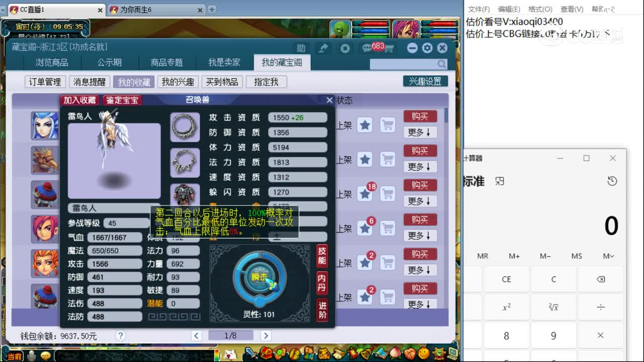Open shopping cart icon beside the first 购买 button

point(387,125)
